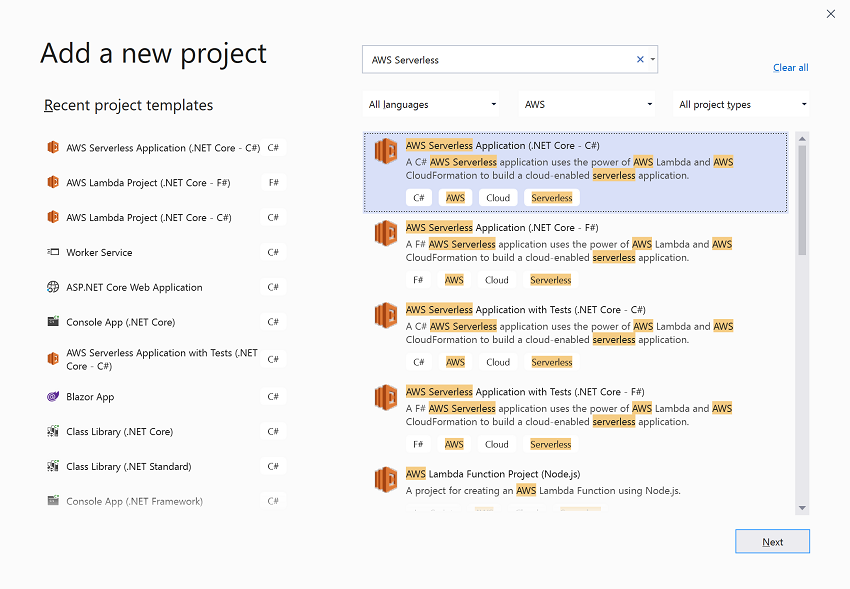This screenshot has width=850, height=589.
Task: Click the AWS tag on Serverless Application with Tests C#
Action: 455,362
